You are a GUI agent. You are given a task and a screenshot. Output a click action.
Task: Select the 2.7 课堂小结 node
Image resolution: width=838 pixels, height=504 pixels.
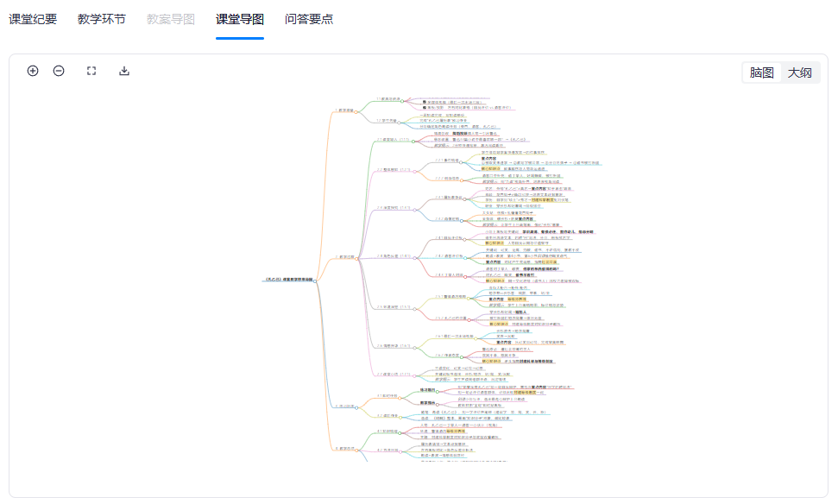(386, 374)
